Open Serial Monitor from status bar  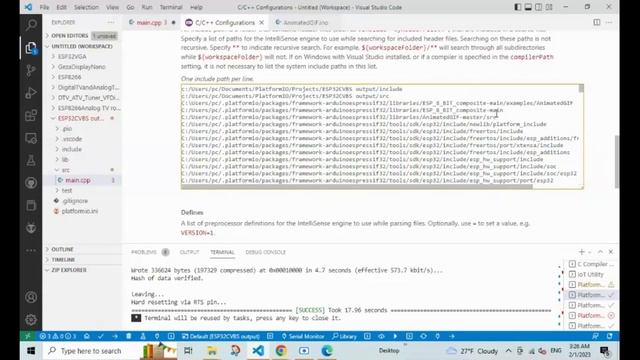click(302, 336)
